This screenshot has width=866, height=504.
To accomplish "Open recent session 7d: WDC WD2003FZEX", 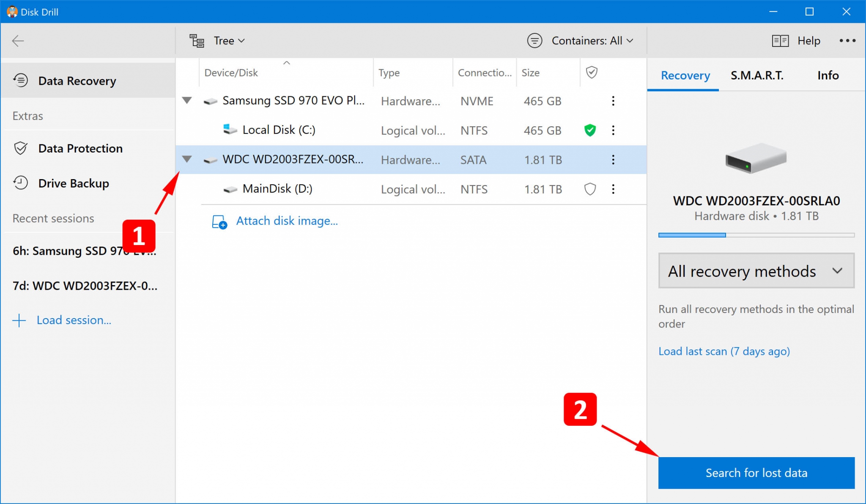I will click(85, 286).
